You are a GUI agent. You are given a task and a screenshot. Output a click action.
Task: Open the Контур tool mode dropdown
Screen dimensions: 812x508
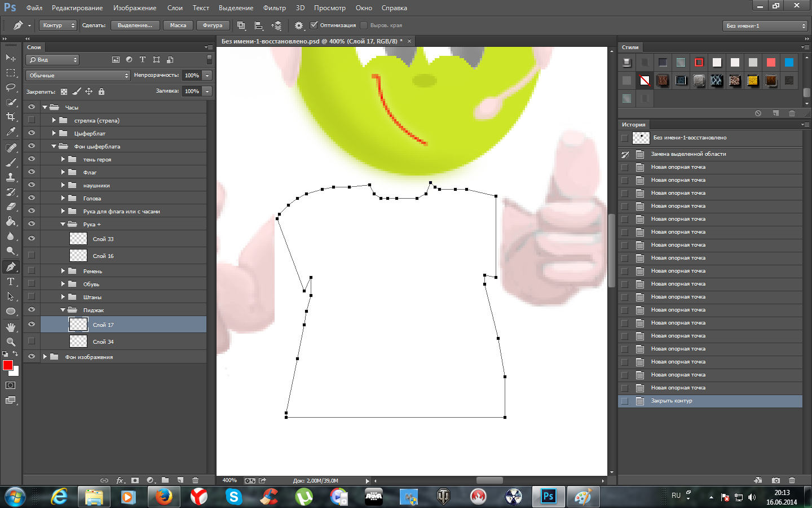click(x=58, y=25)
